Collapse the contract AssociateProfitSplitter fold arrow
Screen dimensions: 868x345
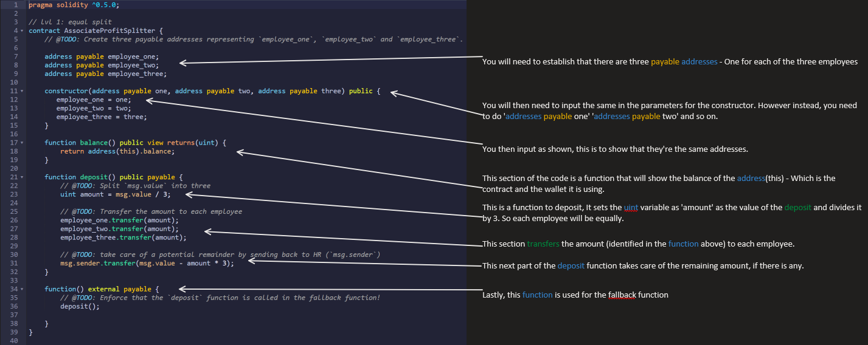tap(22, 30)
